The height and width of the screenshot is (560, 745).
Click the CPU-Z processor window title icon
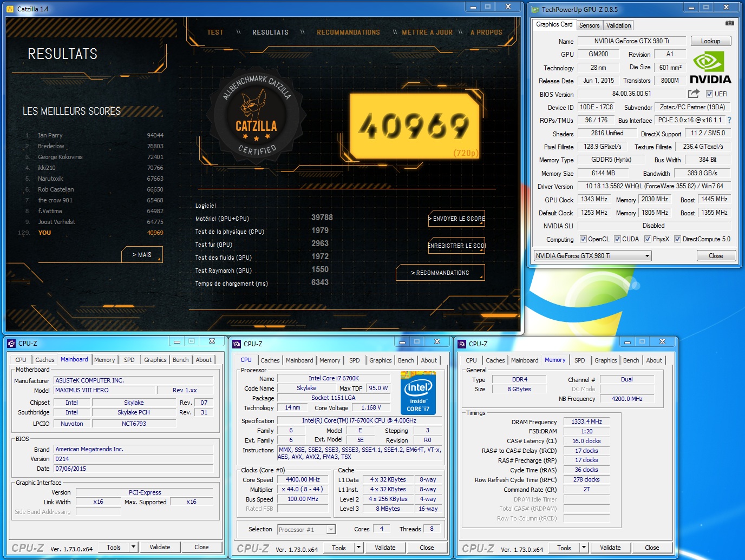pos(237,344)
